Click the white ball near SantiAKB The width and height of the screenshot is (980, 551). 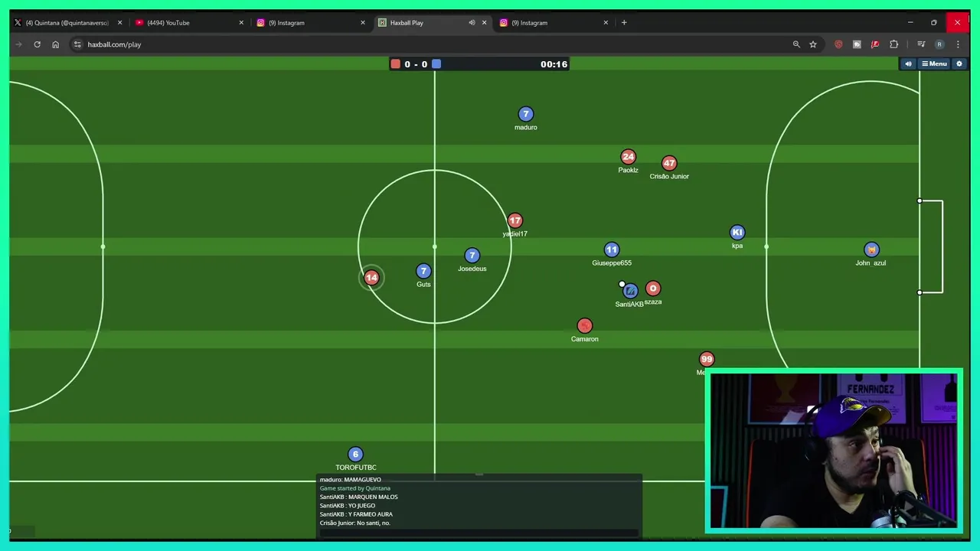(x=622, y=285)
